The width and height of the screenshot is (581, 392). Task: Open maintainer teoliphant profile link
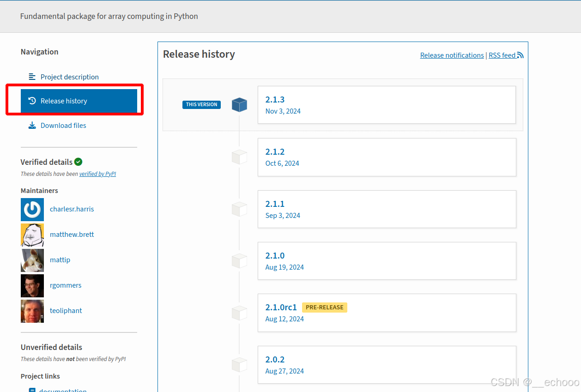66,310
